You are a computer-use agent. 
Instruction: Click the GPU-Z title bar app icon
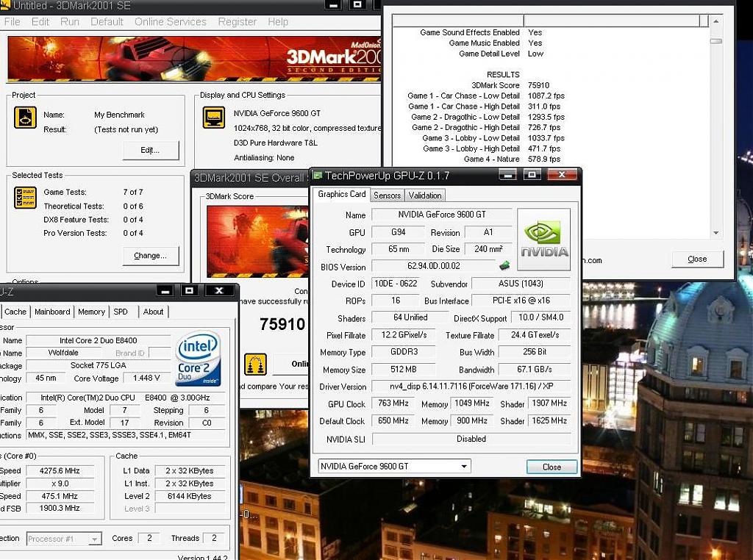[x=318, y=175]
